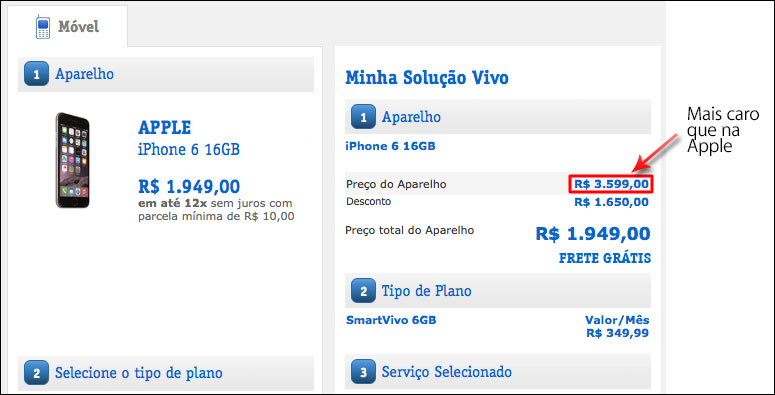Image resolution: width=775 pixels, height=395 pixels.
Task: Collapse the left Aparelho section header
Action: 166,75
